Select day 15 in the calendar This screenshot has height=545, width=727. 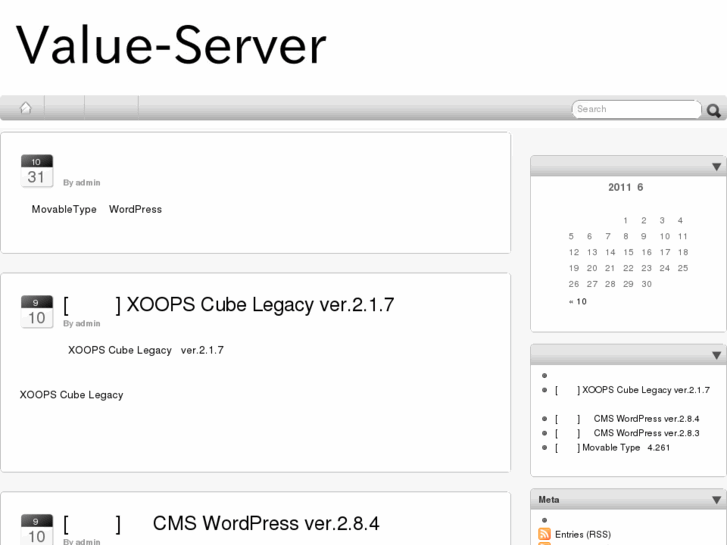628,252
